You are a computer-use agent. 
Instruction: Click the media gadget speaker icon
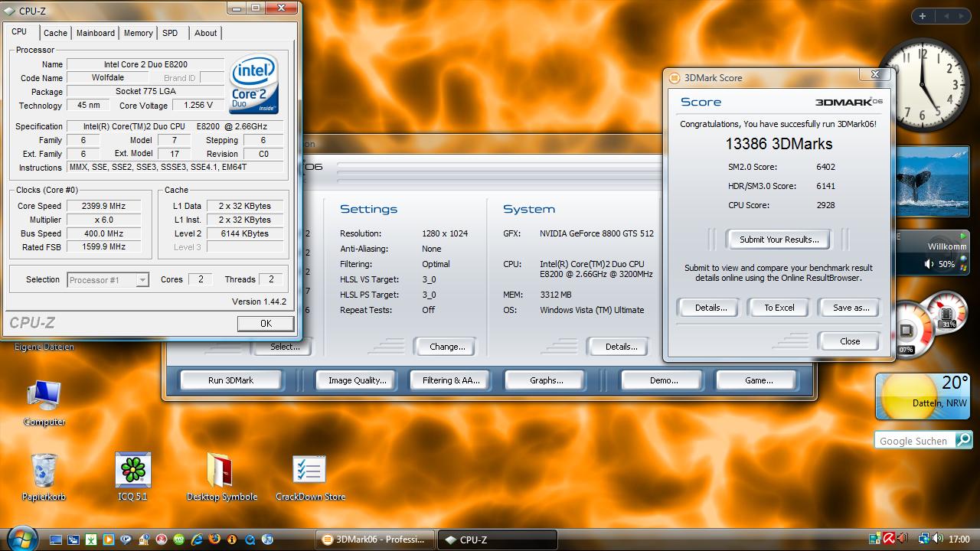[x=929, y=264]
